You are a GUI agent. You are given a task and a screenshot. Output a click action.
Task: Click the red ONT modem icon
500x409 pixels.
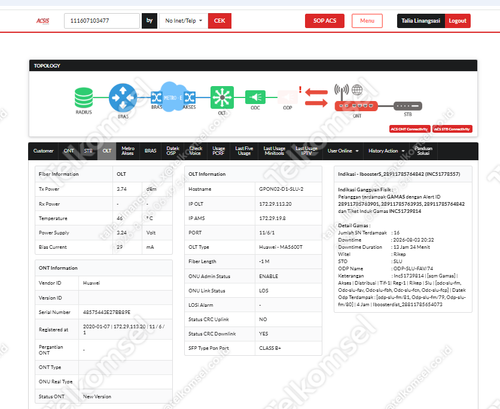coord(356,106)
